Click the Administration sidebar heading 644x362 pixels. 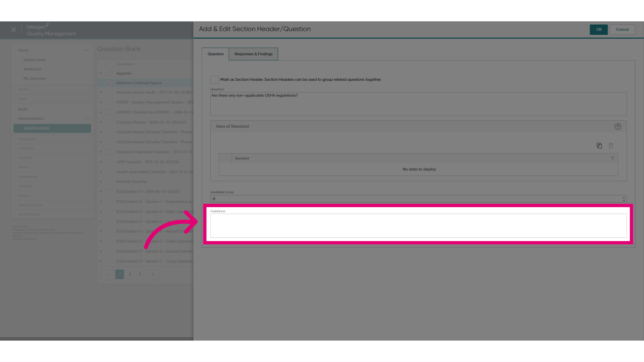pos(31,119)
